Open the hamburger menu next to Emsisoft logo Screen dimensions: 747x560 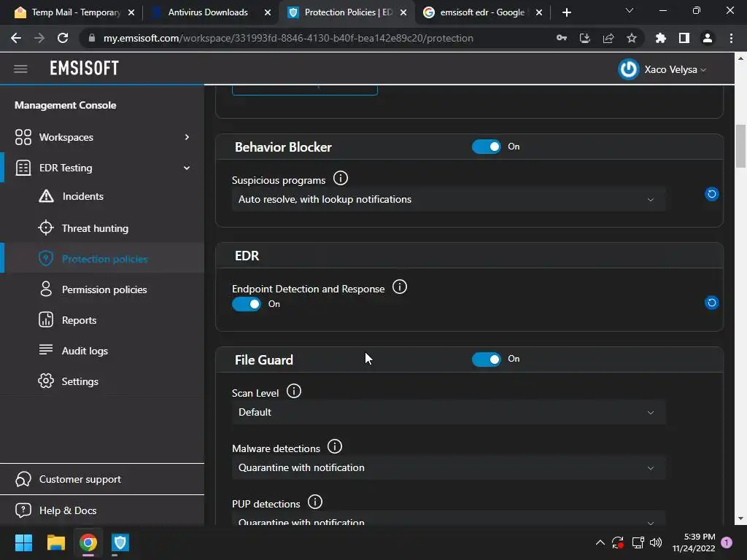coord(20,69)
